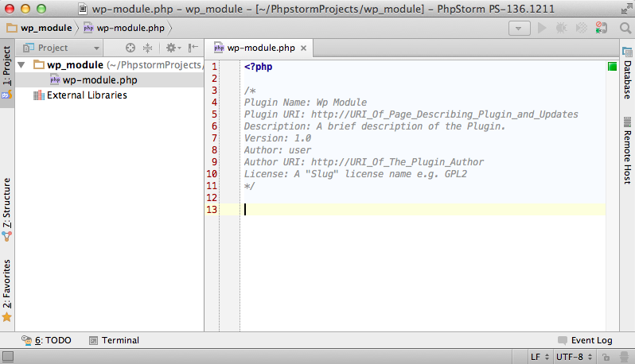Screen dimensions: 635x364
Task: Collapse the wp_module project tree node
Action: click(21, 64)
